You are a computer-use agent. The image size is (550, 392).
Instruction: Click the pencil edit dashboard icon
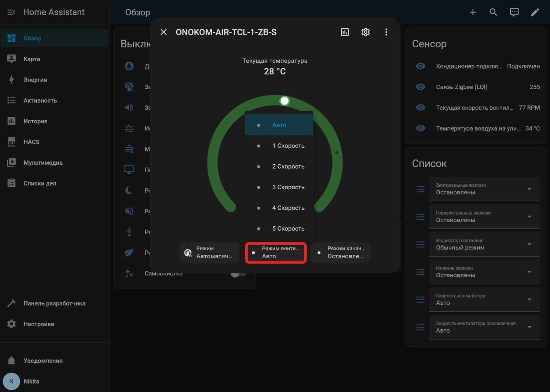(535, 12)
